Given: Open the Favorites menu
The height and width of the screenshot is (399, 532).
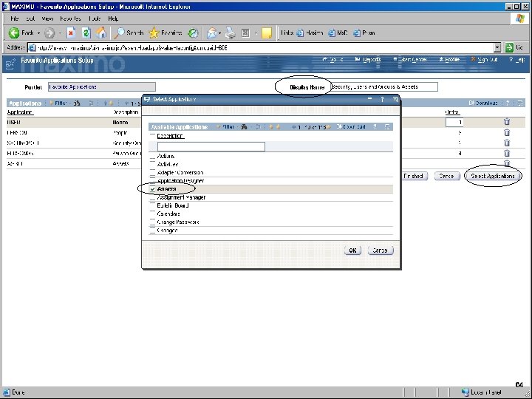Looking at the screenshot, I should pos(71,18).
